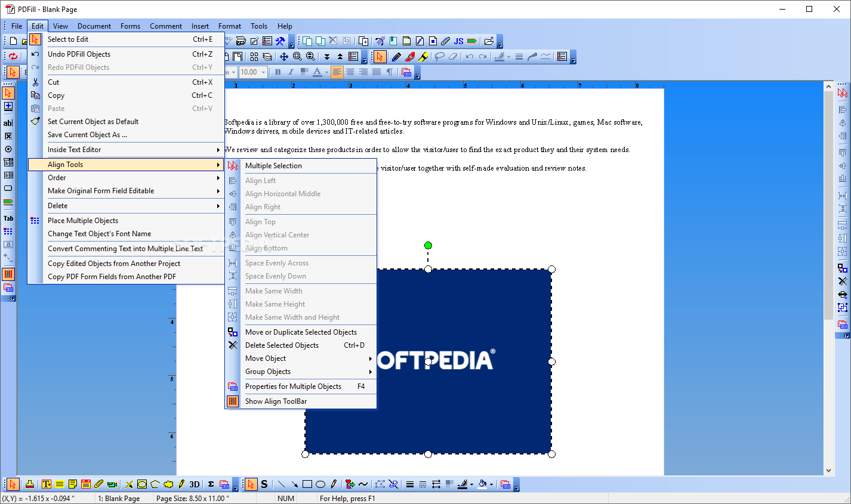The image size is (851, 504).
Task: Click the crossed tools delete icon in right toolbar
Action: pos(843,281)
